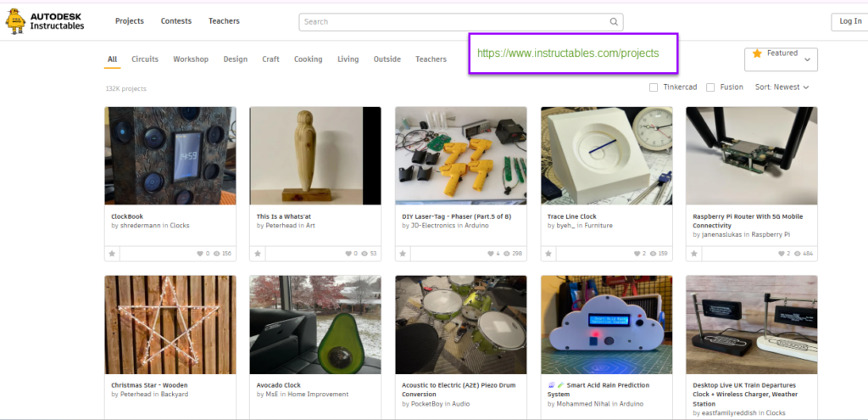Click the heart icon on ClockBook card

(x=201, y=254)
